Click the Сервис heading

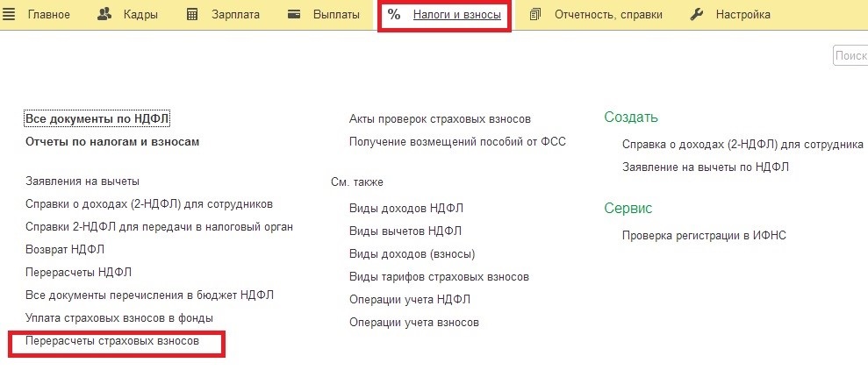(x=628, y=209)
